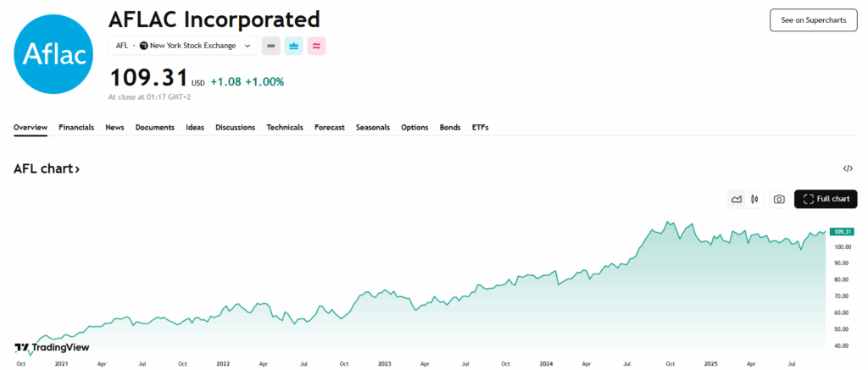Click the gray minus badge icon
Screen dimensions: 868x370
point(270,46)
